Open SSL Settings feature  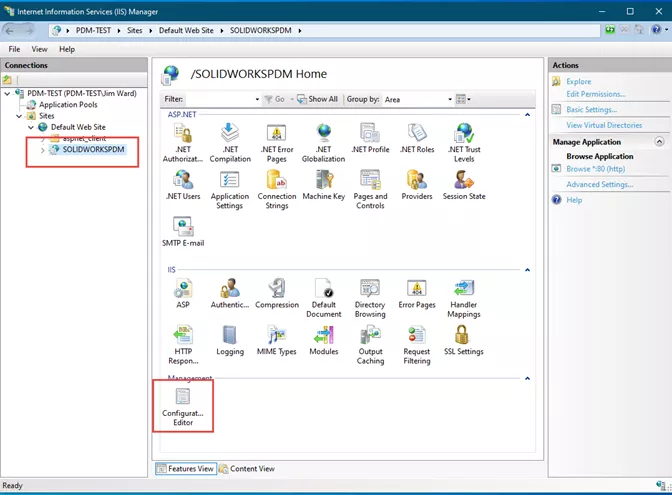pyautogui.click(x=464, y=340)
